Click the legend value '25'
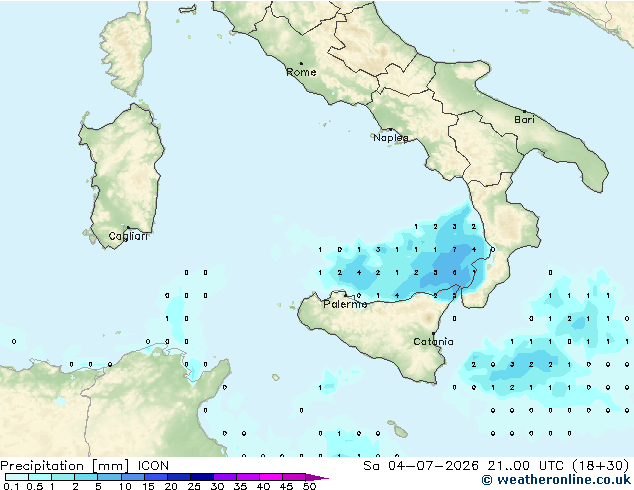Screen dimensions: 634x490 click(194, 486)
